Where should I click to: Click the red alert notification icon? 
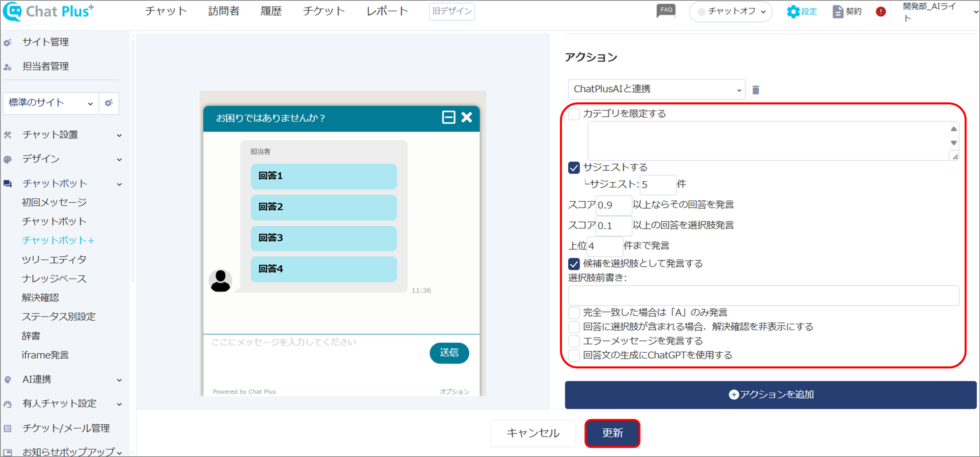tap(880, 12)
